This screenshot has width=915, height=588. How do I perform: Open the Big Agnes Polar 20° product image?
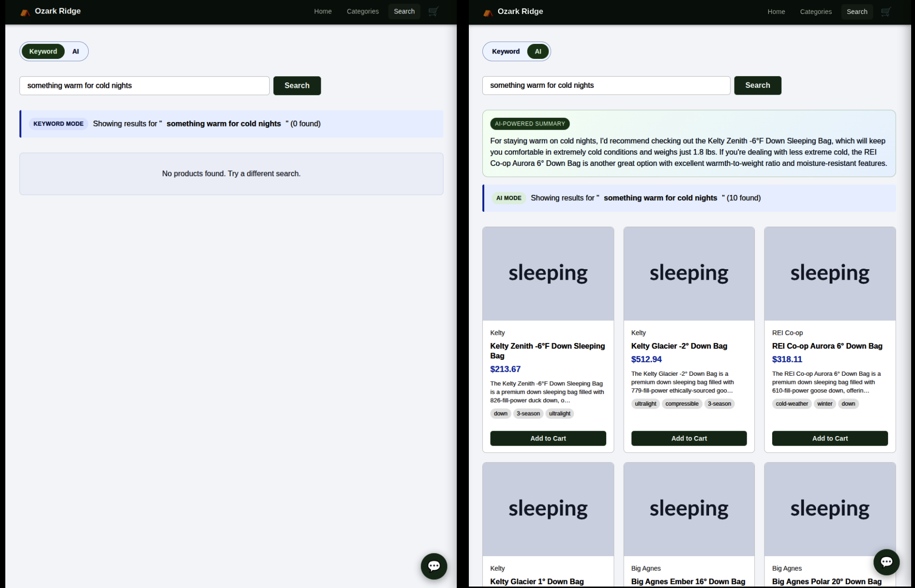(830, 509)
